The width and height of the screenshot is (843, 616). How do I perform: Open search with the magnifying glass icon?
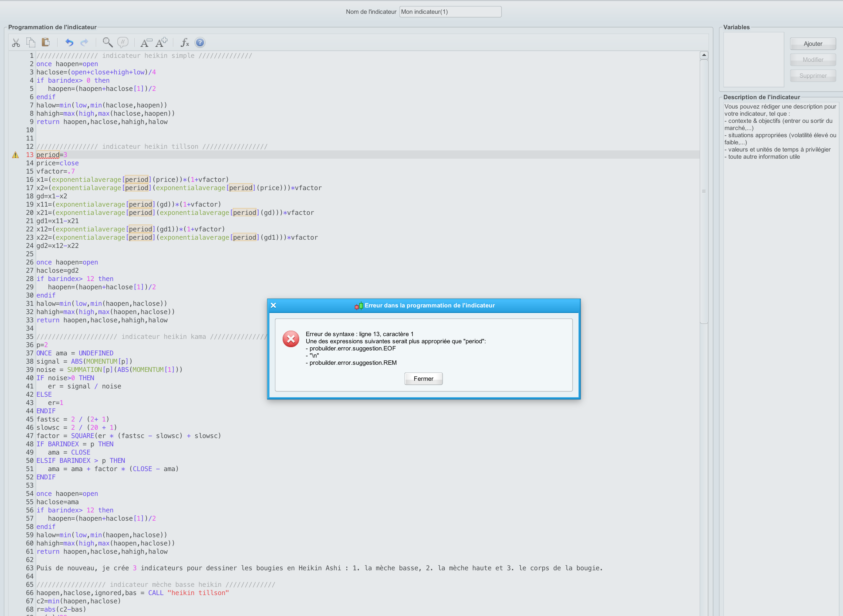point(107,42)
